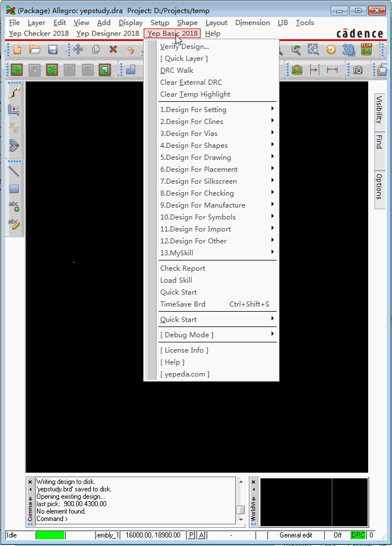Expand 8.Design For Checking submenu

218,193
